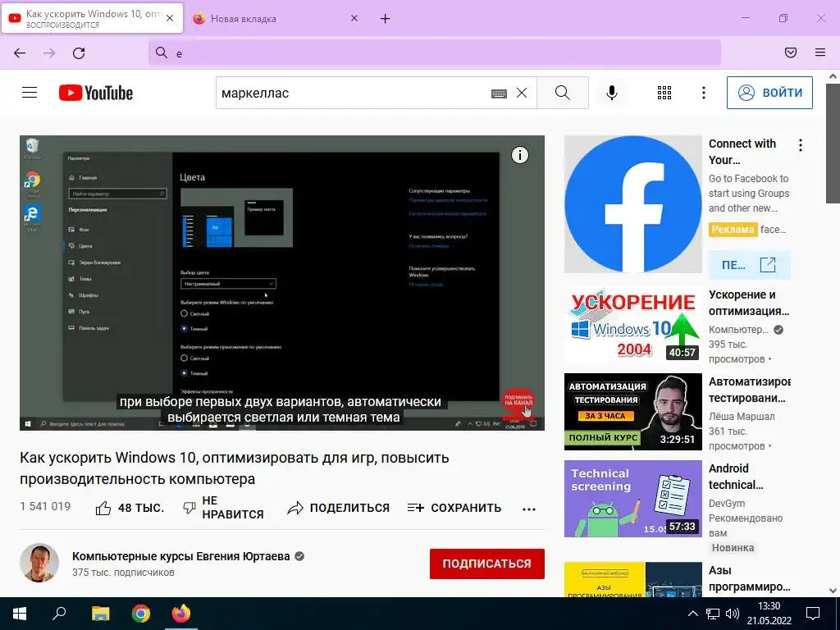Like the video with thumbs up
840x630 pixels.
point(129,508)
